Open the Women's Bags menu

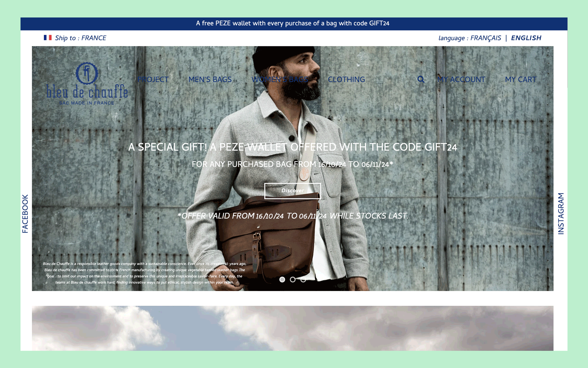280,79
